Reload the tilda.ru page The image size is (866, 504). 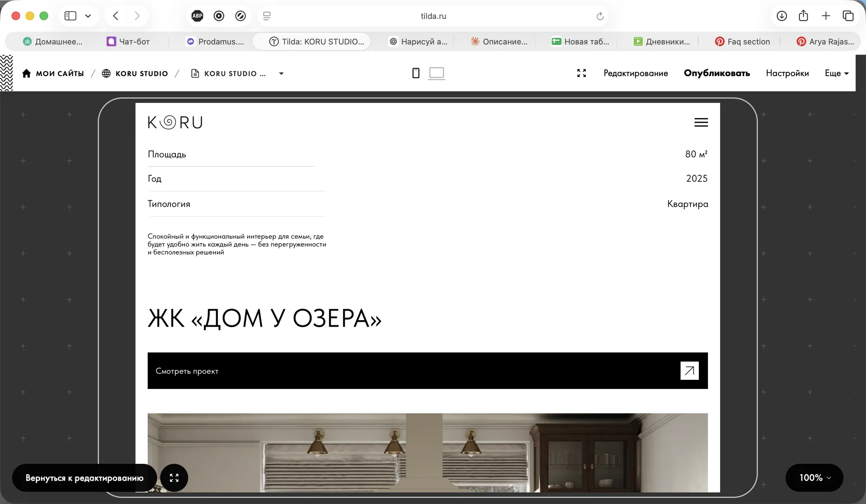[x=600, y=16]
